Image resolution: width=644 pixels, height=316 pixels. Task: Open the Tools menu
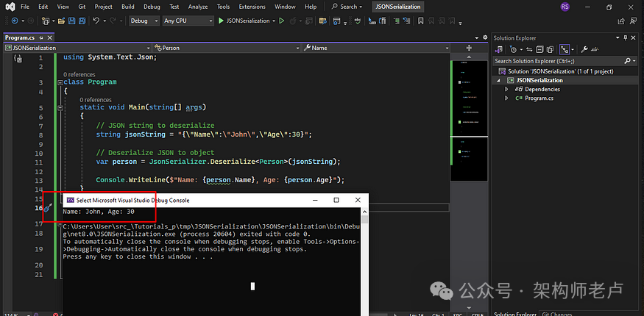223,7
